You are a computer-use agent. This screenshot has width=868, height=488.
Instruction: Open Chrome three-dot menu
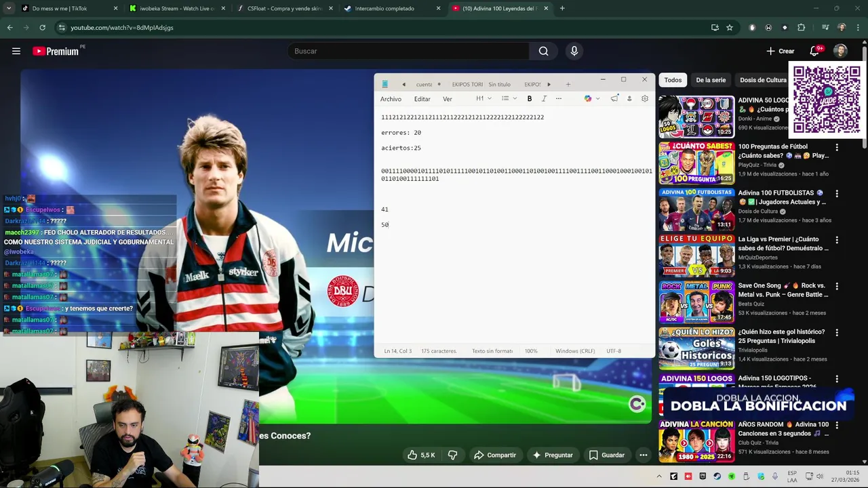(858, 27)
